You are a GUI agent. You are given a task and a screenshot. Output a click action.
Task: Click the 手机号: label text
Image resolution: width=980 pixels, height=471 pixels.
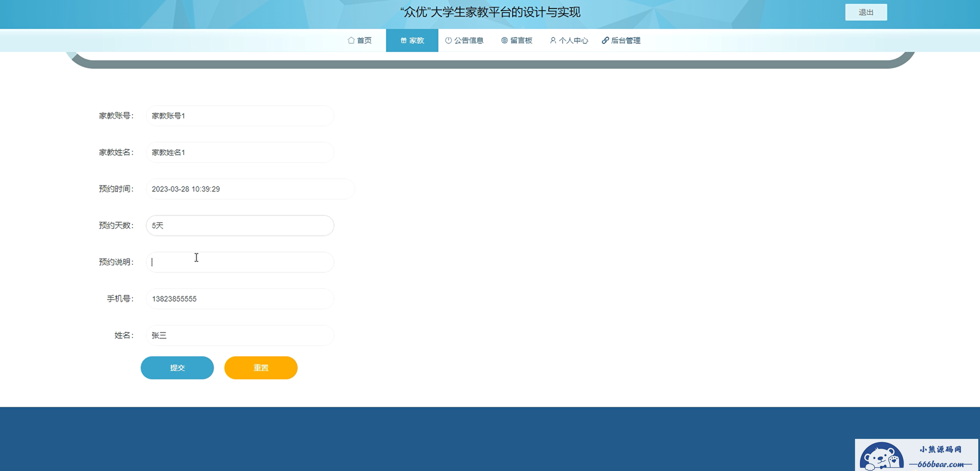(x=120, y=299)
